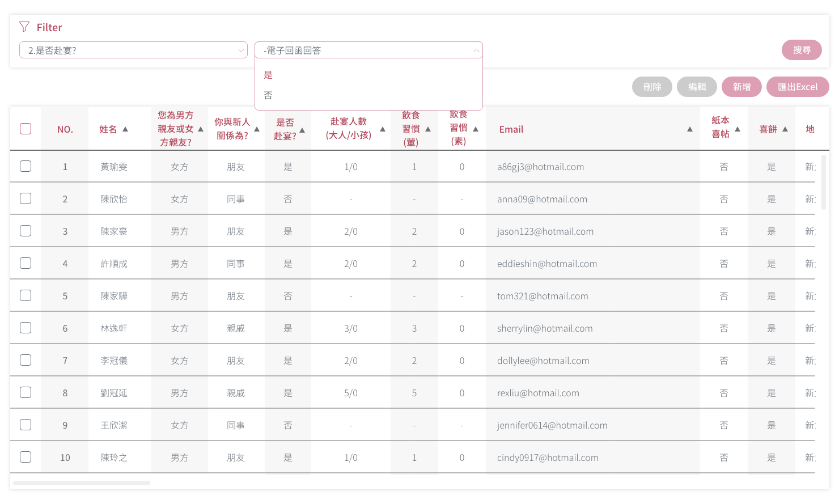Viewport: 839px width, 504px height.
Task: Sort by Email column arrow
Action: tap(689, 129)
